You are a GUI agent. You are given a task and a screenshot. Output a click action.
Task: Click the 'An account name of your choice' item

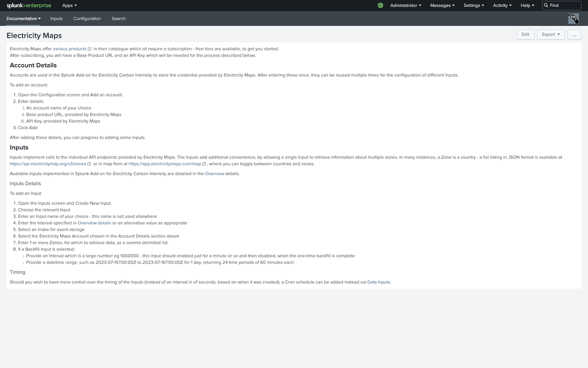pos(59,108)
